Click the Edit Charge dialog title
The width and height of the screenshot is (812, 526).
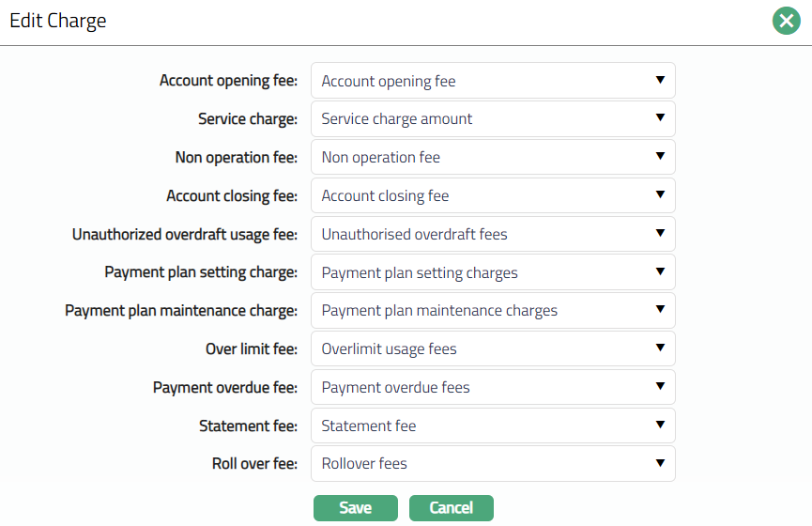[58, 21]
